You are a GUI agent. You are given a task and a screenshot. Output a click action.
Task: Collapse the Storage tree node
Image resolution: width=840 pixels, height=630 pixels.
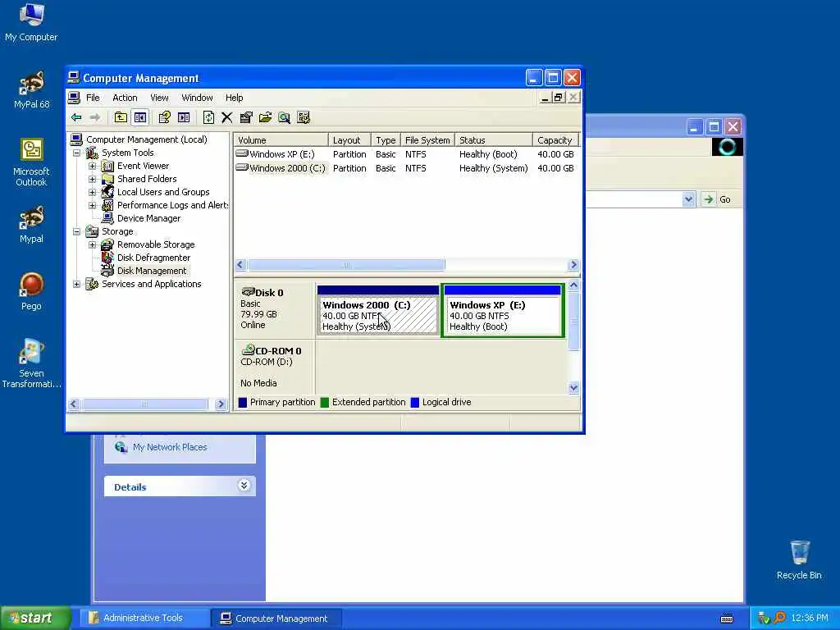77,231
